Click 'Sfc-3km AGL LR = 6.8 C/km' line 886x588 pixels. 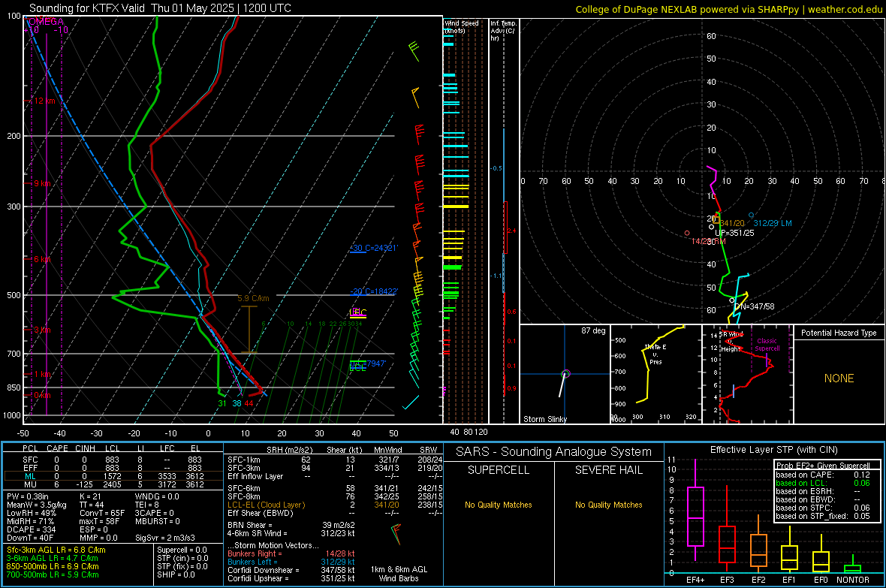click(56, 550)
